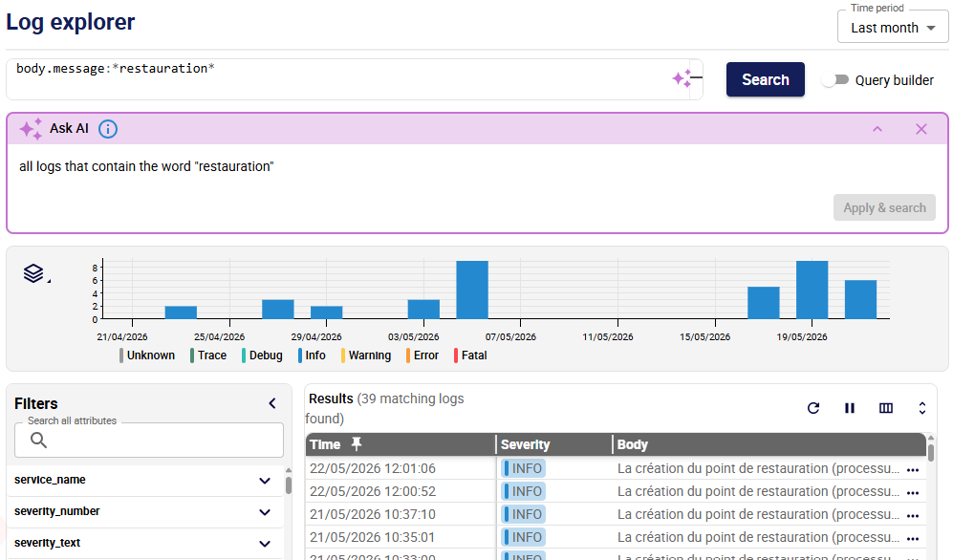This screenshot has height=560, width=953.
Task: Collapse the Ask AI panel with chevron
Action: pos(877,129)
